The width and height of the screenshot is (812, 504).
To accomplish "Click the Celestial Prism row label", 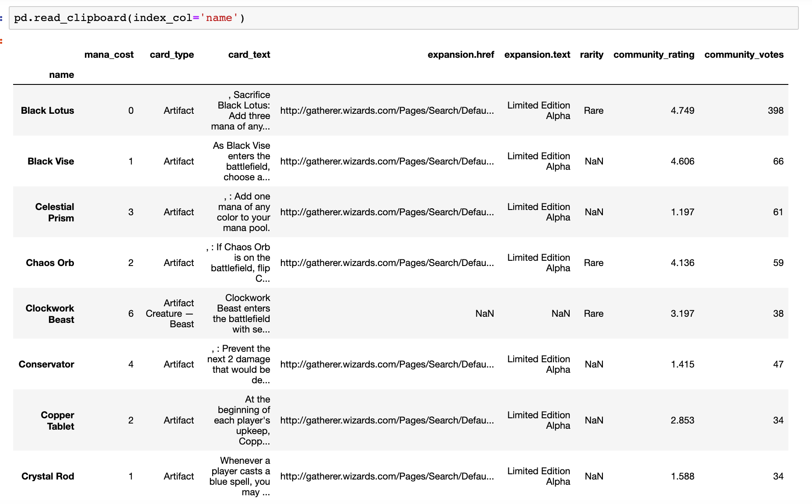I will tap(55, 212).
